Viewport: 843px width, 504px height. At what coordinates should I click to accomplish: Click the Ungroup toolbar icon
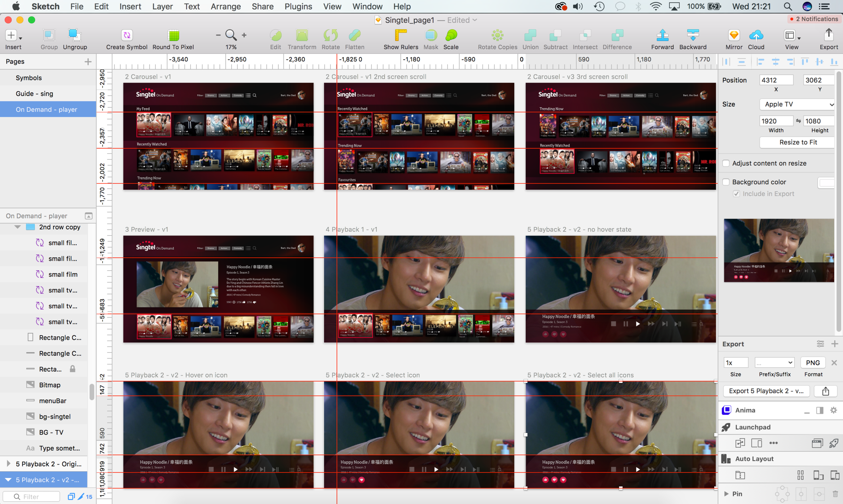[75, 35]
